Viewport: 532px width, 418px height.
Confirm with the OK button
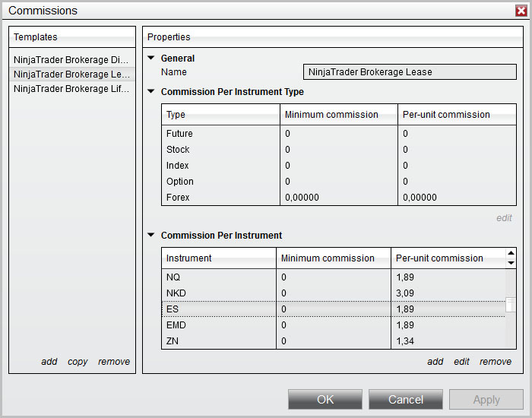[325, 399]
